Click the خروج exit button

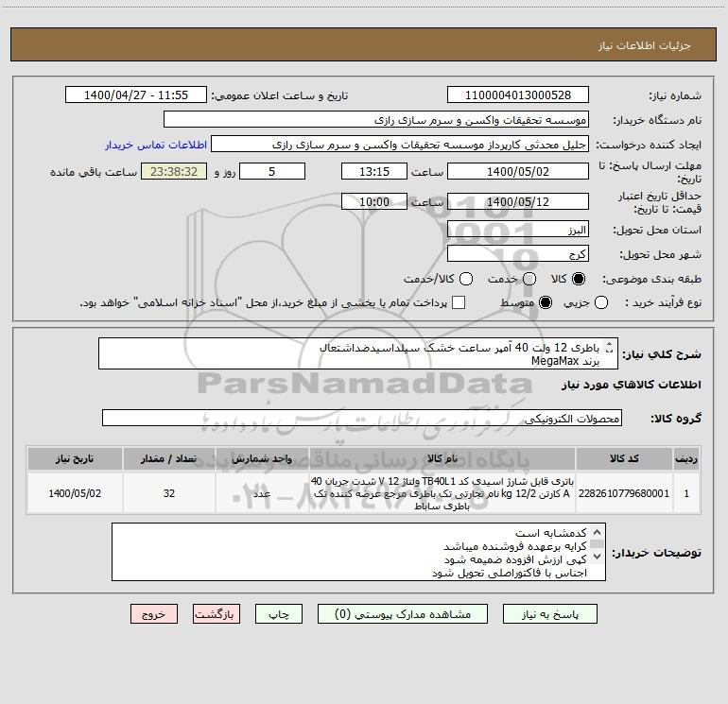(154, 614)
